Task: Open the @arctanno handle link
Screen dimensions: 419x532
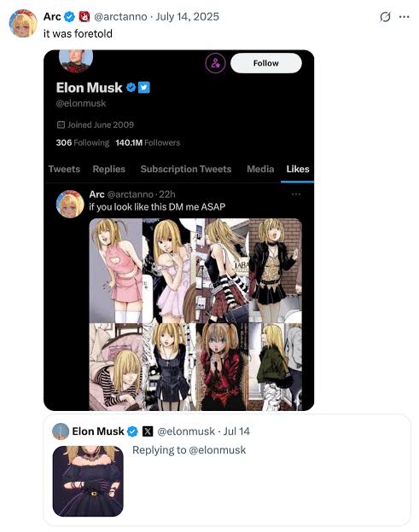Action: pos(120,17)
